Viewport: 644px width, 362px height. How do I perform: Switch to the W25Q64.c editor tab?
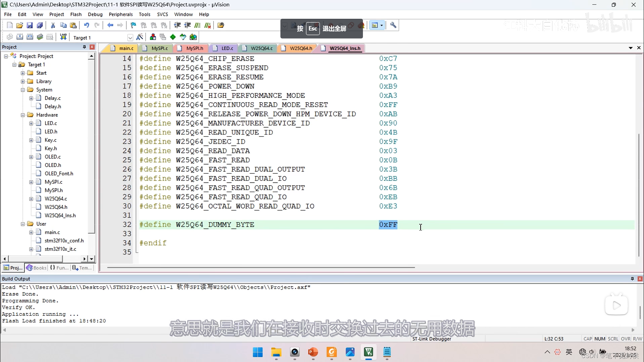262,48
